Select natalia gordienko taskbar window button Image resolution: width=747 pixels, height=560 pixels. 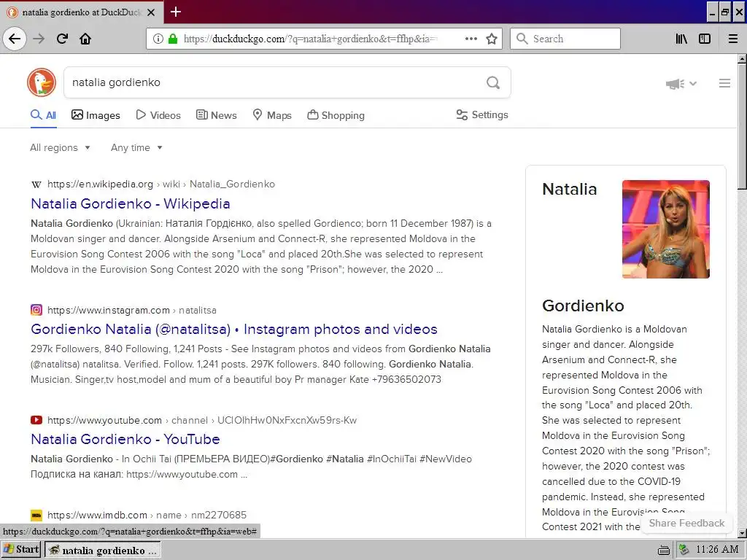coord(102,550)
